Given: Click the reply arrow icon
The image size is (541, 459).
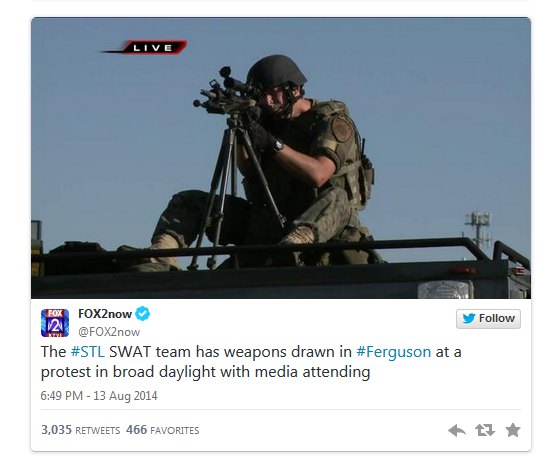Looking at the screenshot, I should coord(456,430).
